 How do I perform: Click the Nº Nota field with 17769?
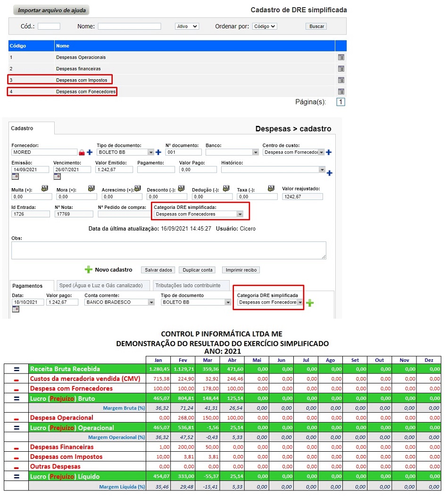(x=74, y=214)
